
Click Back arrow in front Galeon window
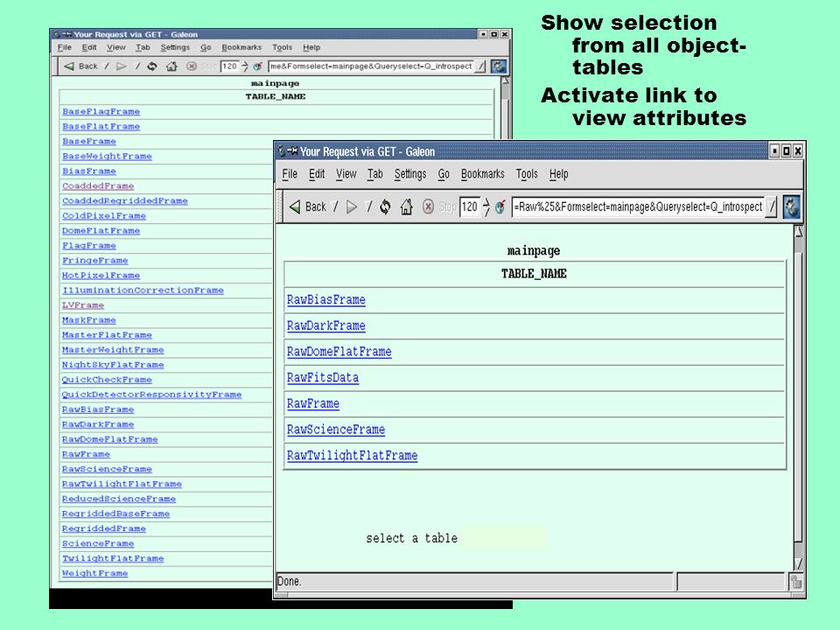point(295,206)
